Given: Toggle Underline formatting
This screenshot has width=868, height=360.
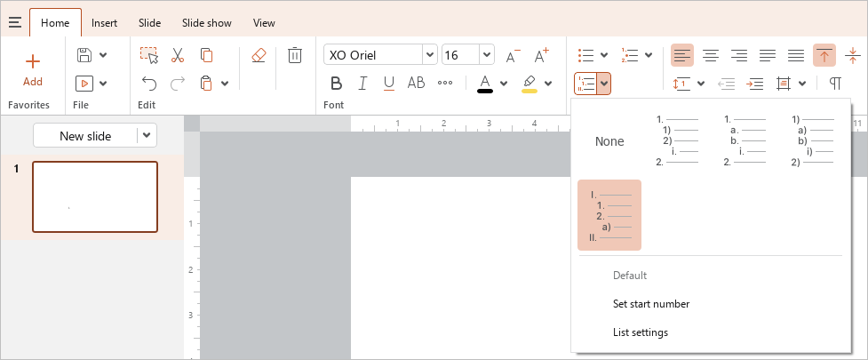Looking at the screenshot, I should click(389, 84).
